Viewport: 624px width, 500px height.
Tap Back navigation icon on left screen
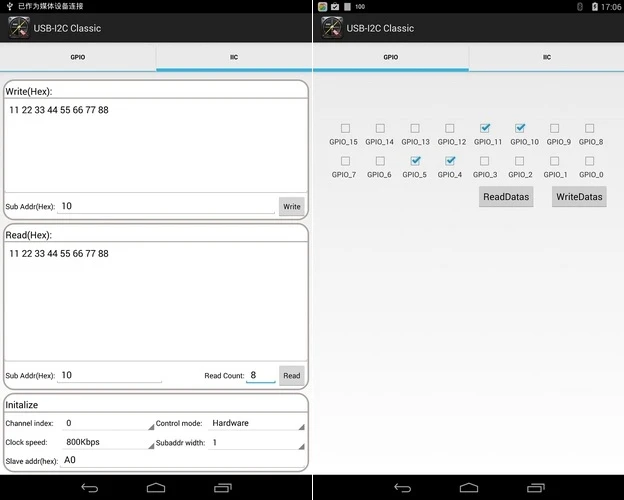[x=90, y=488]
